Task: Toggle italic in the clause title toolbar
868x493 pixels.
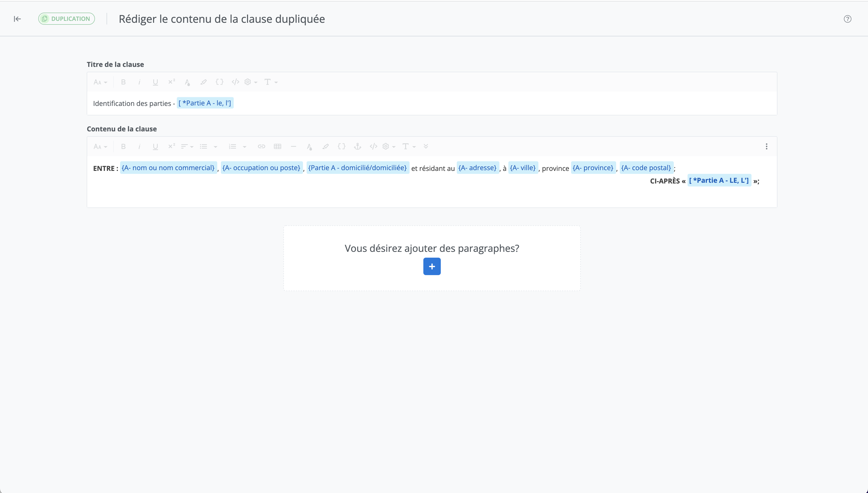Action: (139, 82)
